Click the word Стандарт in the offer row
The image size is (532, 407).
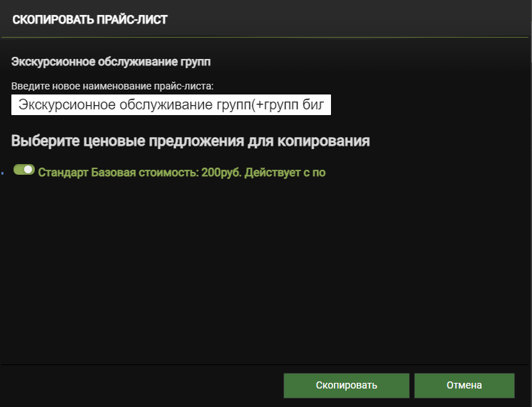(x=63, y=172)
